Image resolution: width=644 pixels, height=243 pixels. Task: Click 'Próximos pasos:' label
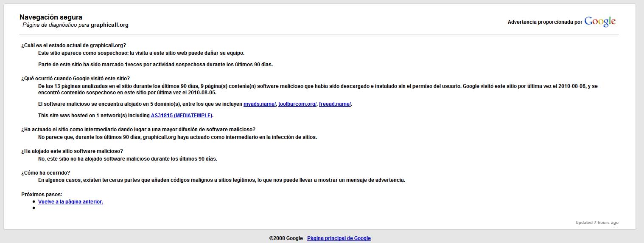[42, 195]
